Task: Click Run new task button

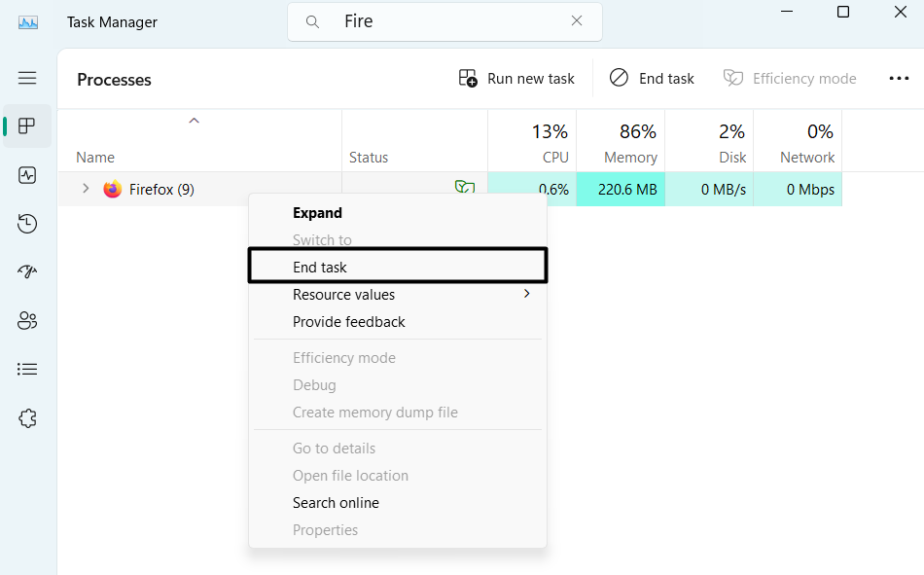Action: pyautogui.click(x=516, y=79)
